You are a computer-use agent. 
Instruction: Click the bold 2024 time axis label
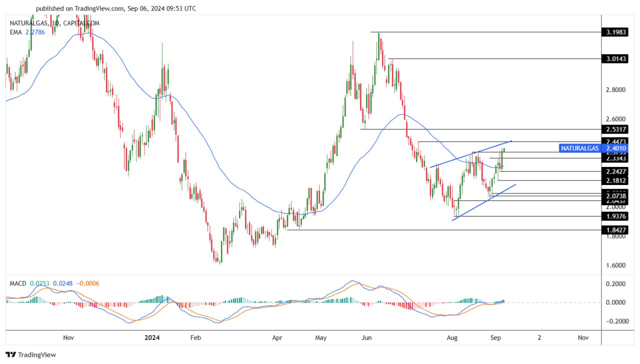coord(151,337)
